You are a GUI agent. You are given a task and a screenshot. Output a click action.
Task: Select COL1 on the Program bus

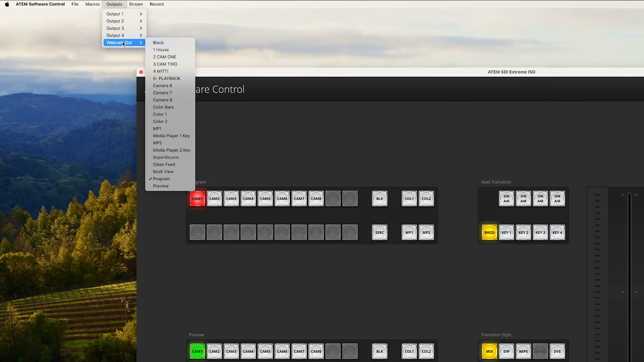pyautogui.click(x=409, y=199)
